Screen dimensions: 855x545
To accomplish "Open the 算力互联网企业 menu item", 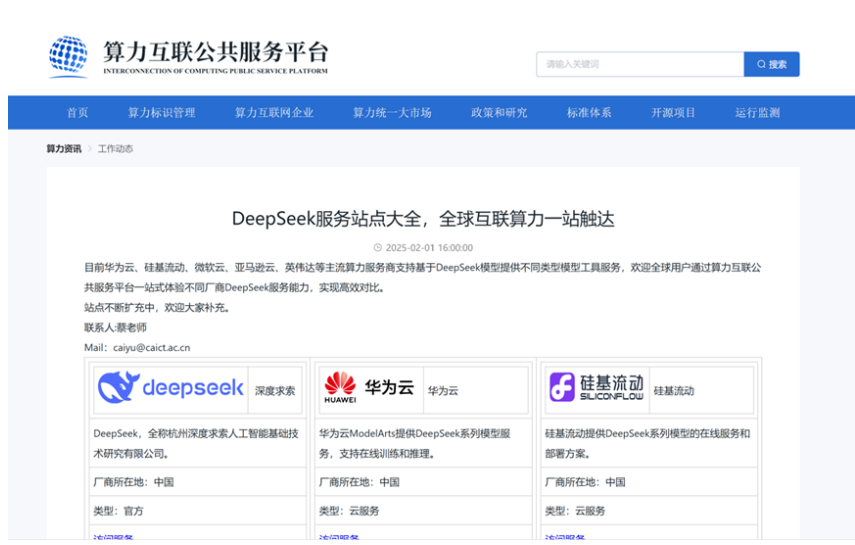I will [x=274, y=113].
